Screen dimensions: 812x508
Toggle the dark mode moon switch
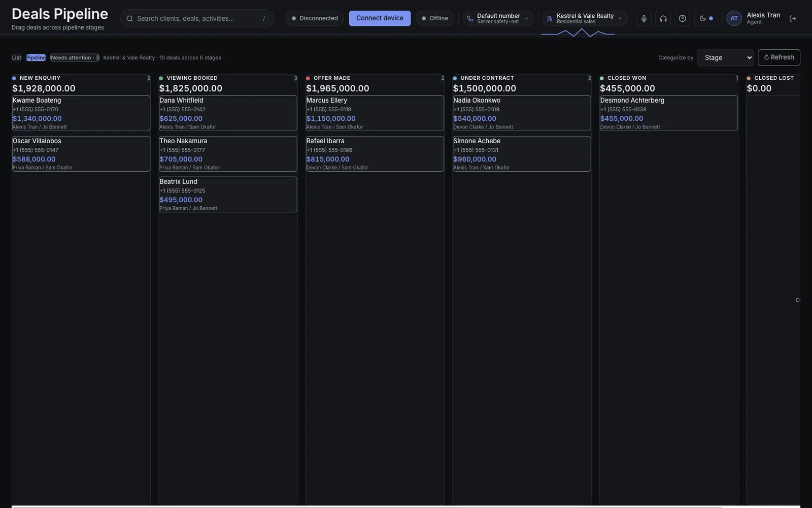coord(706,18)
